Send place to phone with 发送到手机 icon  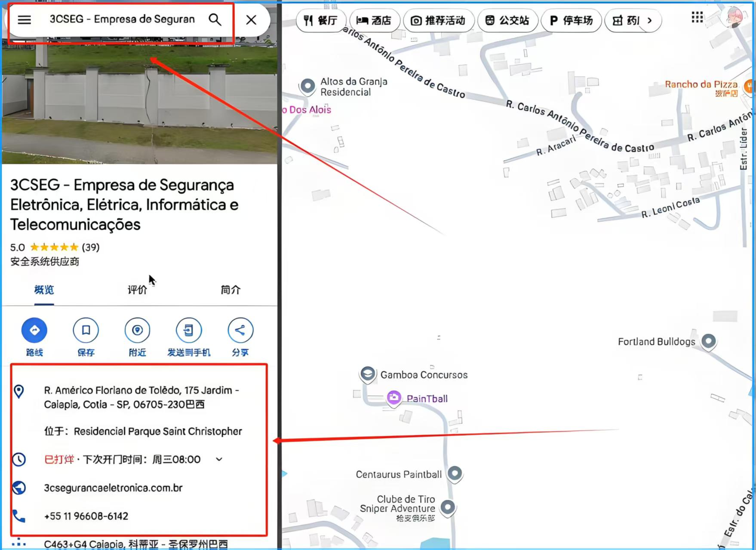coord(189,330)
